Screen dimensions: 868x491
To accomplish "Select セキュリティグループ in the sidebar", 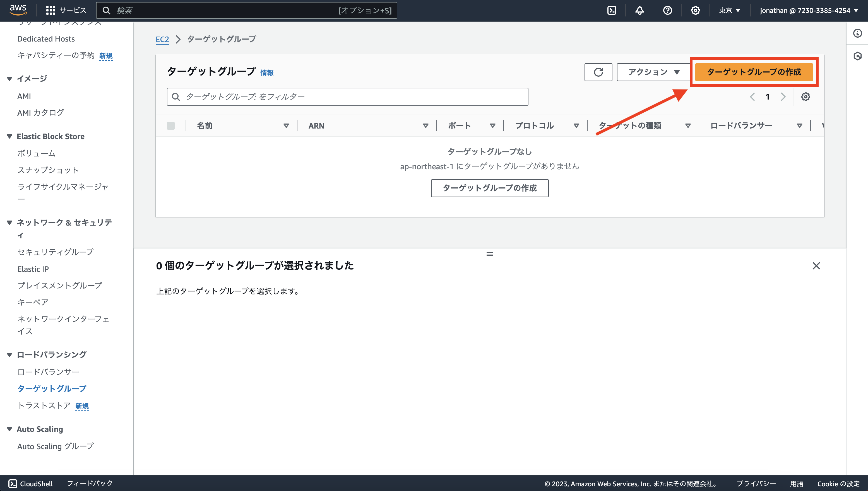I will click(x=55, y=251).
